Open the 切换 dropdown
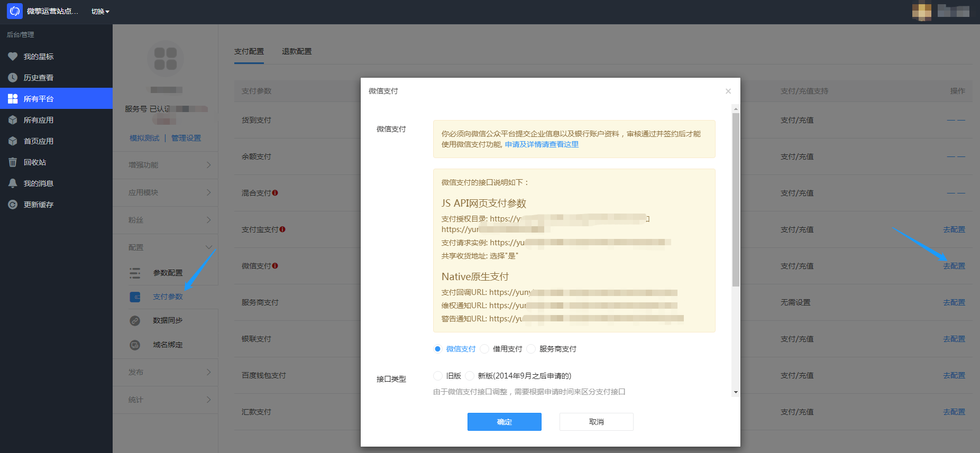This screenshot has height=453, width=980. (x=100, y=12)
